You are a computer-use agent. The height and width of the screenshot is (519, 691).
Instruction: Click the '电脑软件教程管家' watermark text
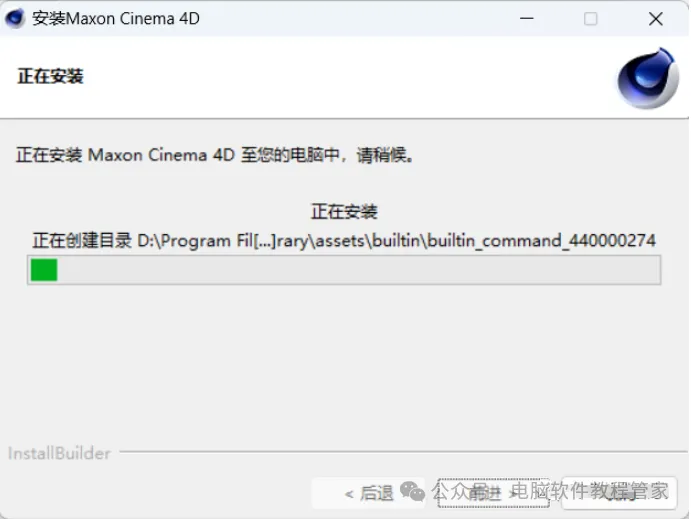click(x=589, y=491)
